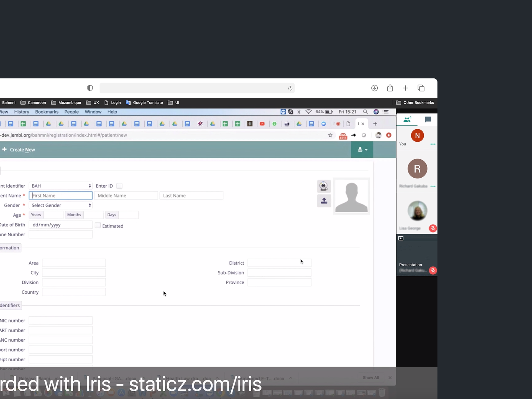Click the Chrome profile avatar icon
The image size is (532, 399).
[378, 135]
